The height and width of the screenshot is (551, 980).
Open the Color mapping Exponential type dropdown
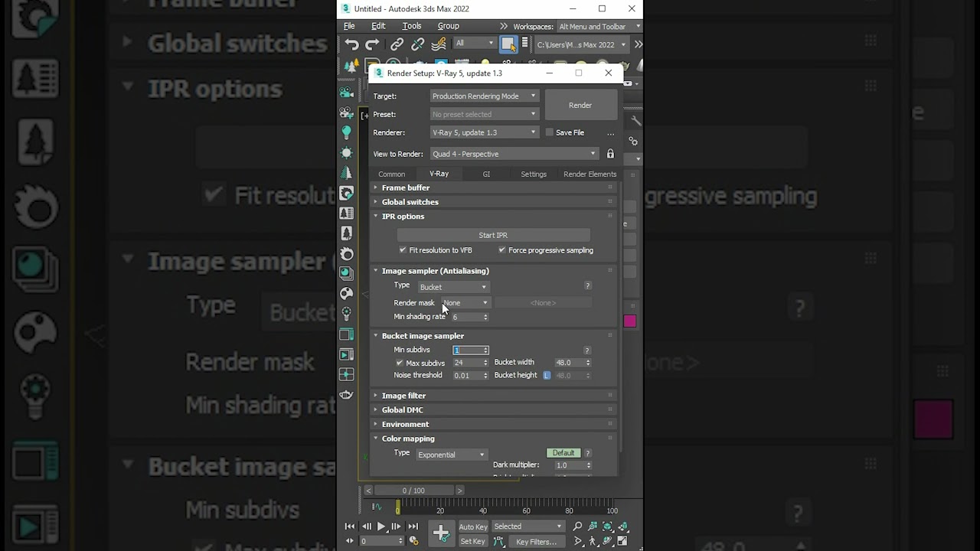452,455
